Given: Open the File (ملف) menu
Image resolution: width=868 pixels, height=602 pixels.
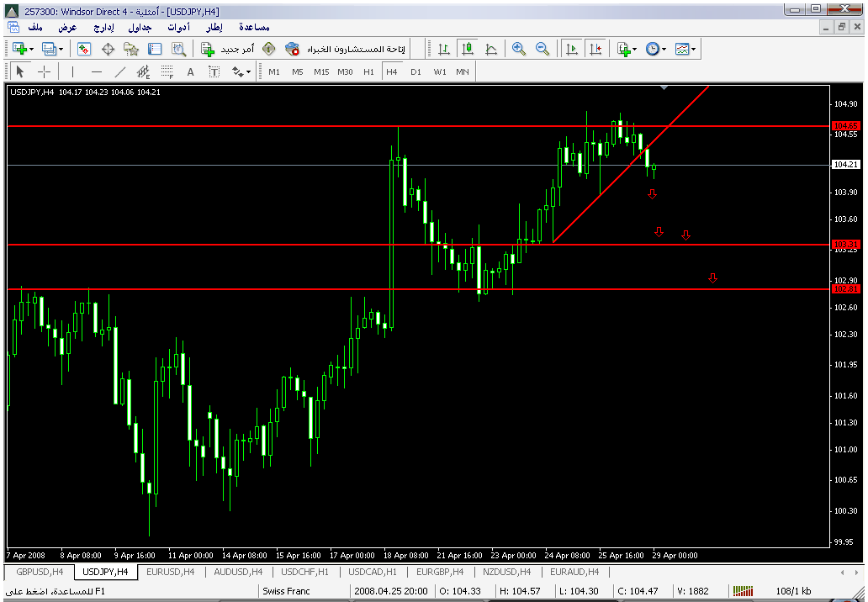Looking at the screenshot, I should [x=36, y=27].
